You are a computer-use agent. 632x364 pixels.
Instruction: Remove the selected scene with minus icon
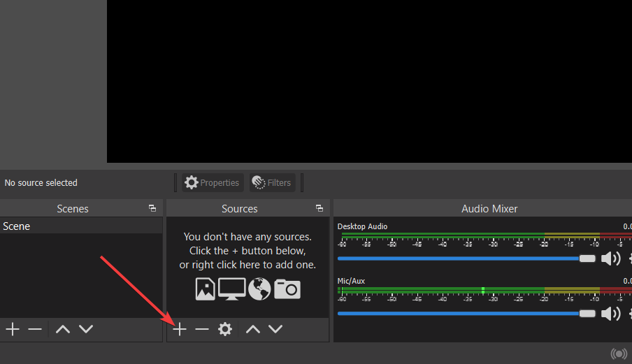[35, 329]
